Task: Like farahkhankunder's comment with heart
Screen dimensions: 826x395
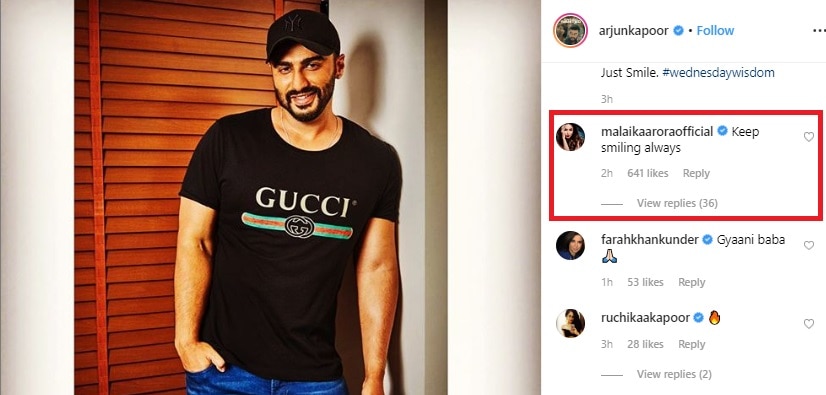Action: [x=809, y=245]
